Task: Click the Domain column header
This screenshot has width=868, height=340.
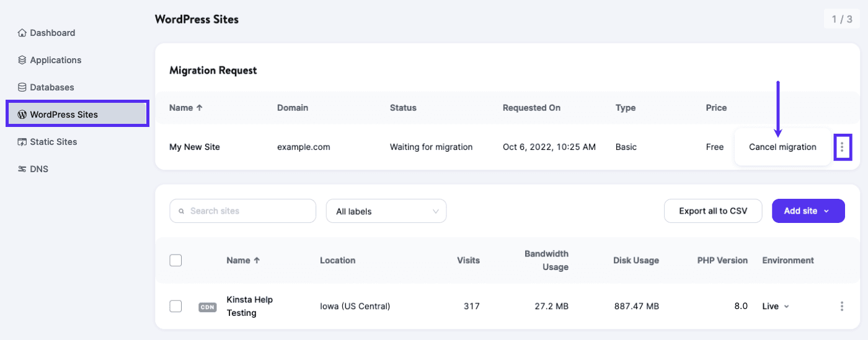Action: tap(293, 108)
